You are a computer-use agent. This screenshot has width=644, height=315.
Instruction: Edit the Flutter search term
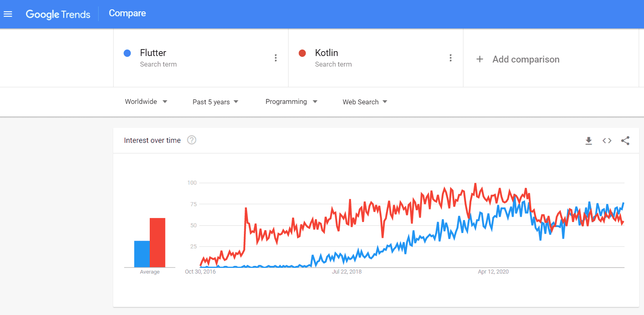click(x=153, y=53)
